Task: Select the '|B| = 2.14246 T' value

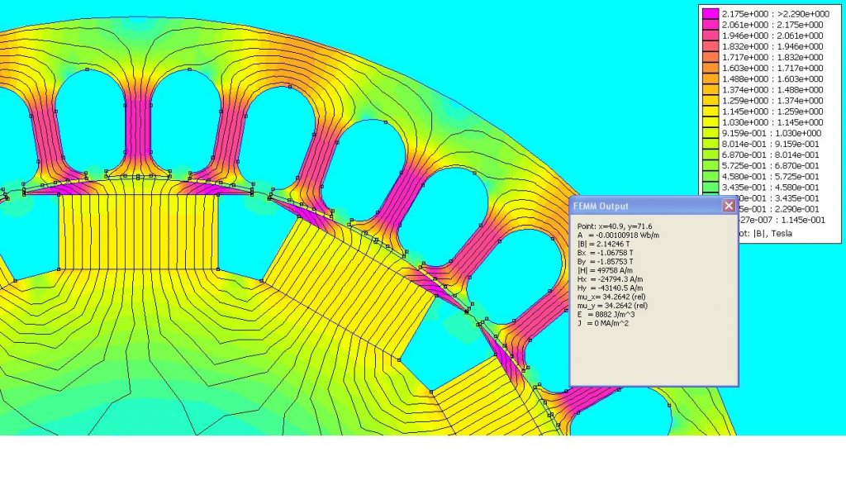Action: [x=603, y=244]
